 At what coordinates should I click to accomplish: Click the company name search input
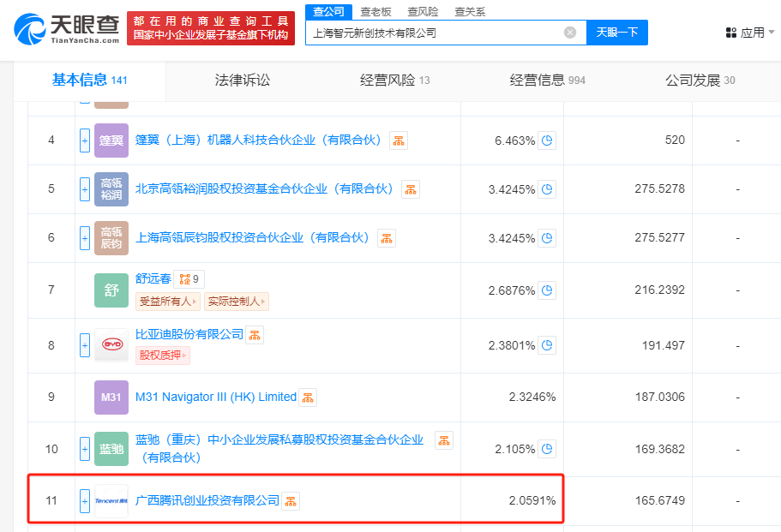[x=433, y=33]
